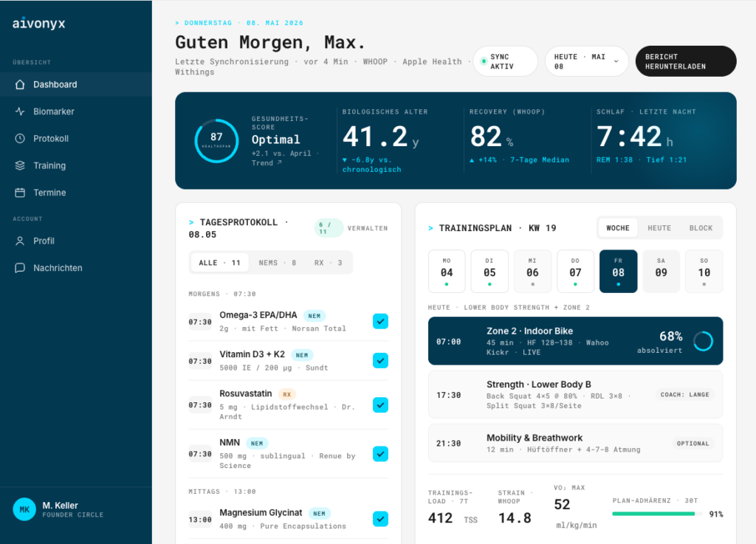Select Monday 04 in week strip
This screenshot has width=756, height=544.
(447, 272)
